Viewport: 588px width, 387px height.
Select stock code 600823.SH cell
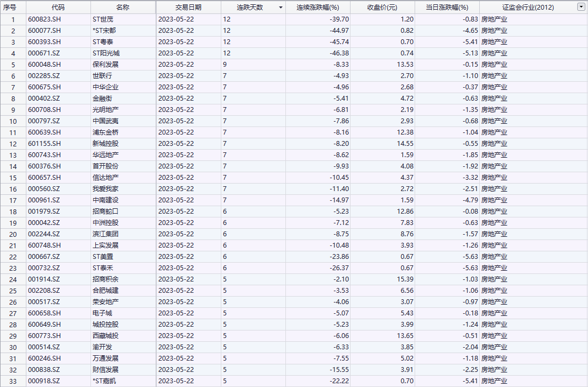click(x=44, y=19)
